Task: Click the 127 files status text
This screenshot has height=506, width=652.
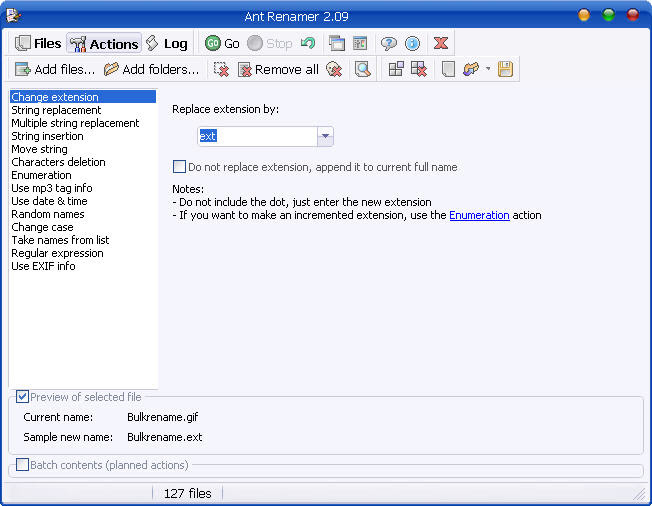Action: [188, 494]
